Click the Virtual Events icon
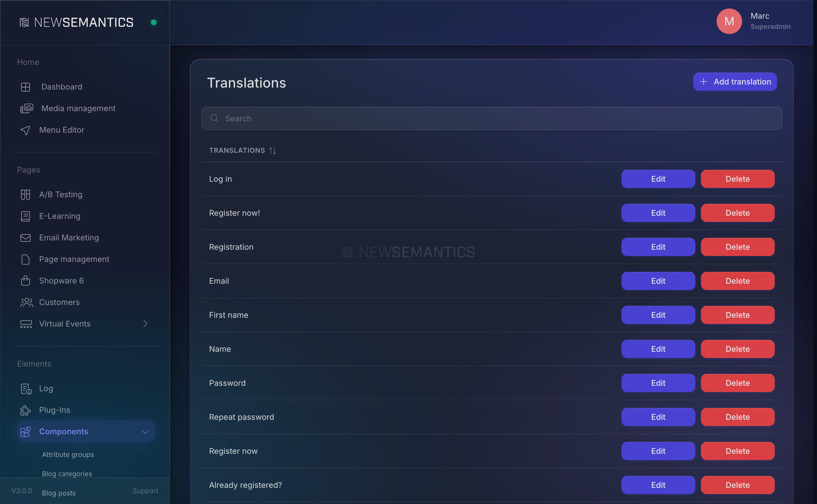Image resolution: width=817 pixels, height=504 pixels. 26,324
